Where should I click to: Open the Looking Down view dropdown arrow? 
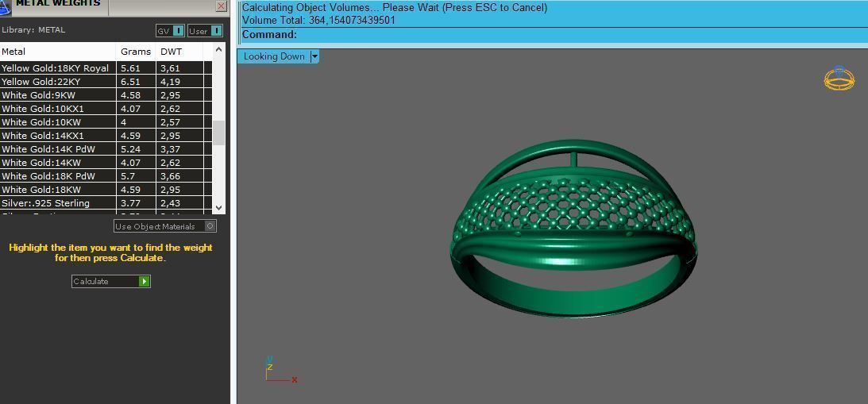pos(314,56)
